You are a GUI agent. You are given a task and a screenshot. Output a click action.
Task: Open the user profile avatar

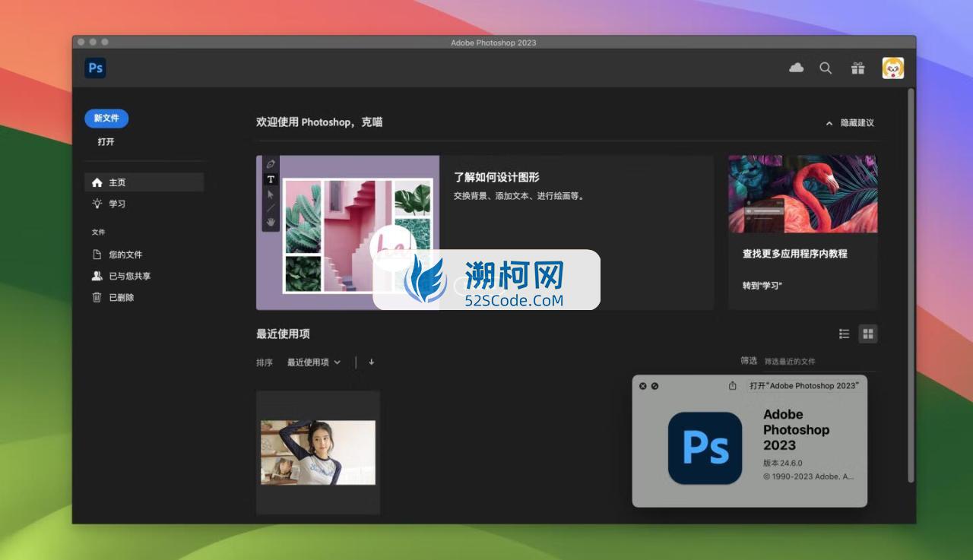(892, 68)
